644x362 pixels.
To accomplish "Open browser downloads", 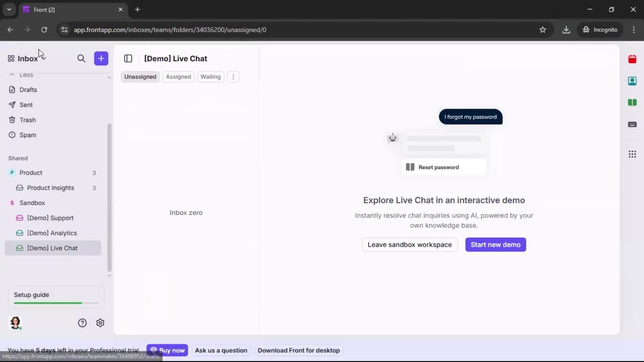I will tap(567, 29).
